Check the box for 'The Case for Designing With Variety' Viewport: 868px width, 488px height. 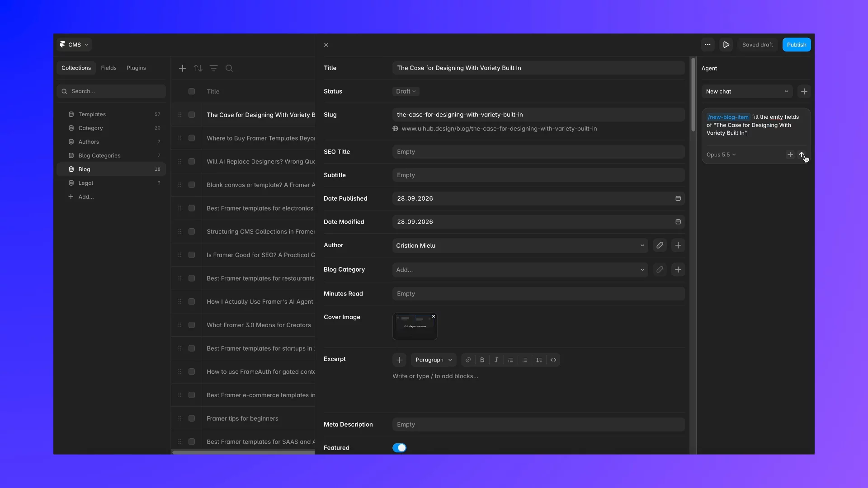(192, 115)
